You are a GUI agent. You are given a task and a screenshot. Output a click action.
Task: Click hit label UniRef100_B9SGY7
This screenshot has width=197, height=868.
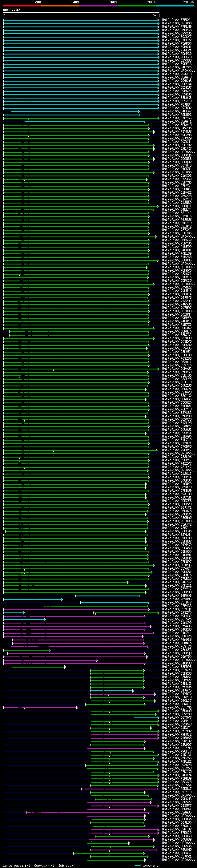pyautogui.click(x=177, y=37)
